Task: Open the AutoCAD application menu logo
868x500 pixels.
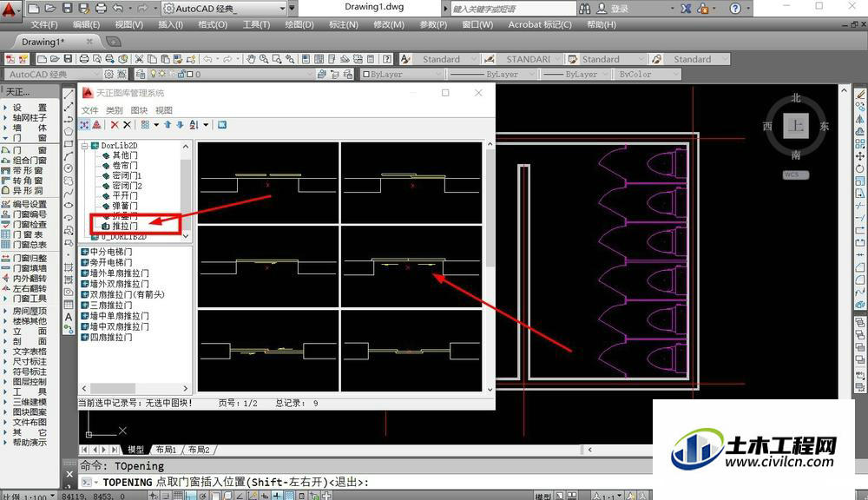Action: 10,9
